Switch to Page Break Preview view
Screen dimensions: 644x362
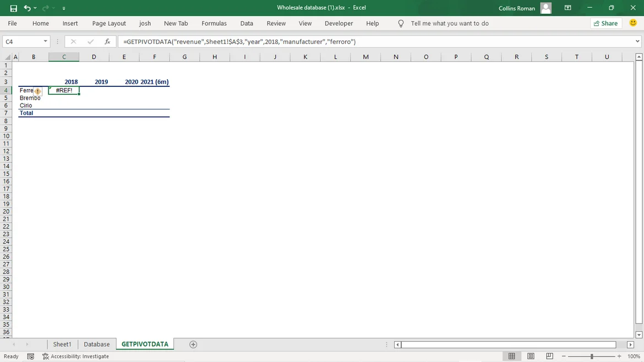point(549,356)
